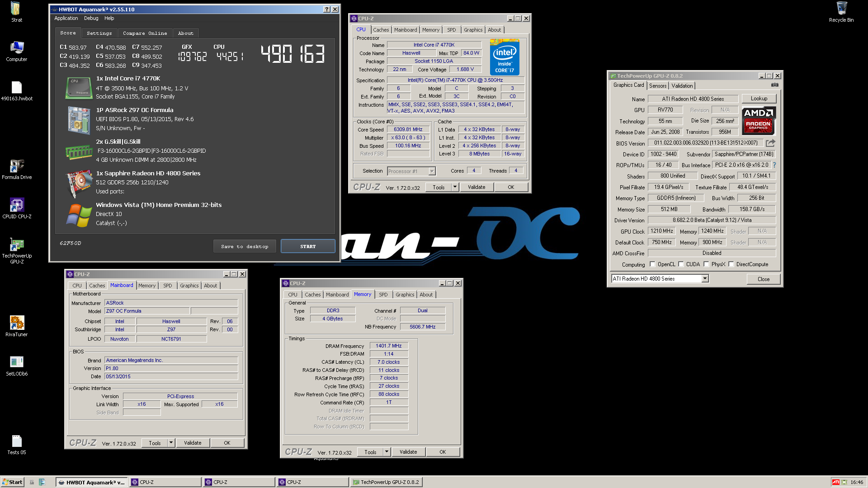Open SPD tab in CPU-Z Memory window
The height and width of the screenshot is (488, 868).
coord(383,295)
